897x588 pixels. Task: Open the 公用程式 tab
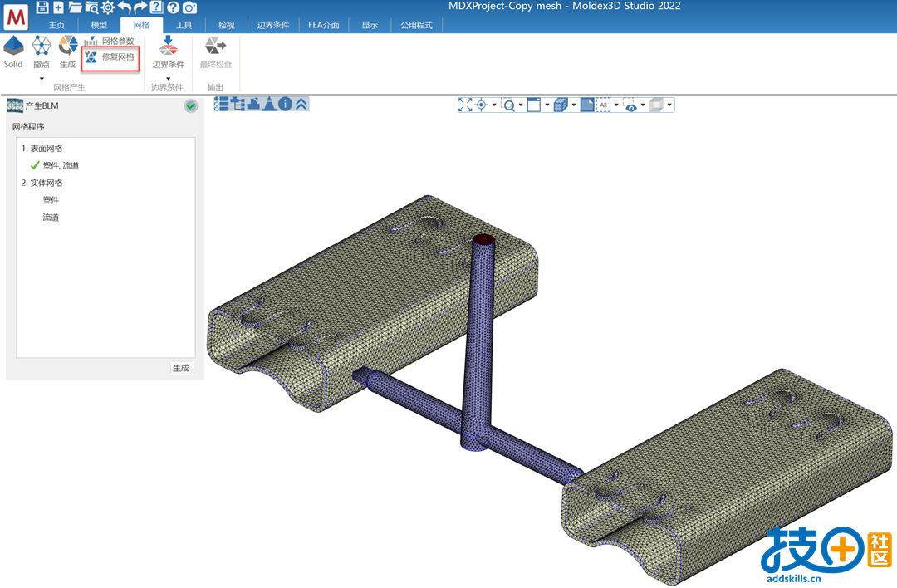point(416,25)
